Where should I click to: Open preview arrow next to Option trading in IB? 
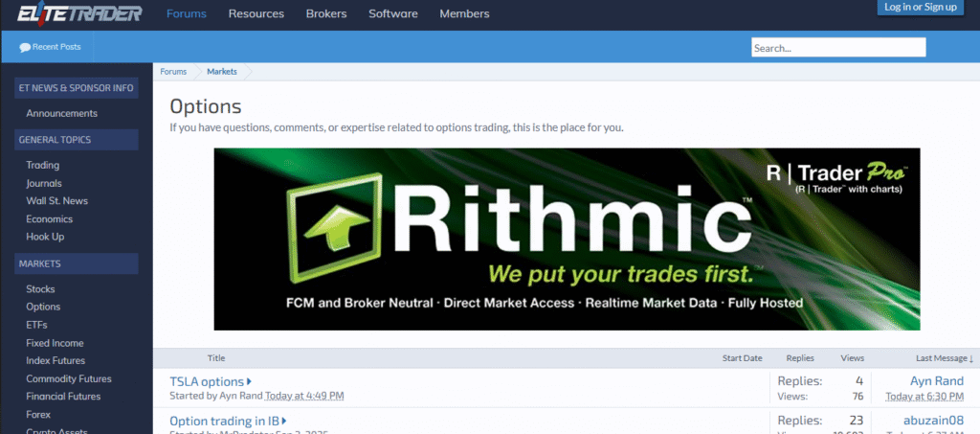pyautogui.click(x=284, y=421)
